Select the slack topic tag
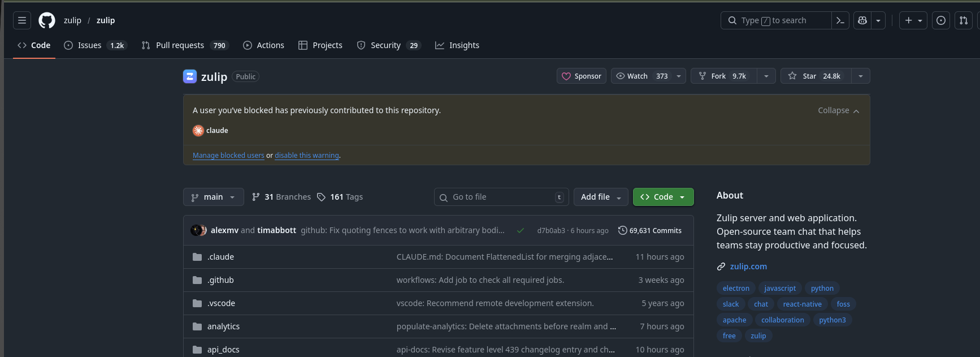 731,304
